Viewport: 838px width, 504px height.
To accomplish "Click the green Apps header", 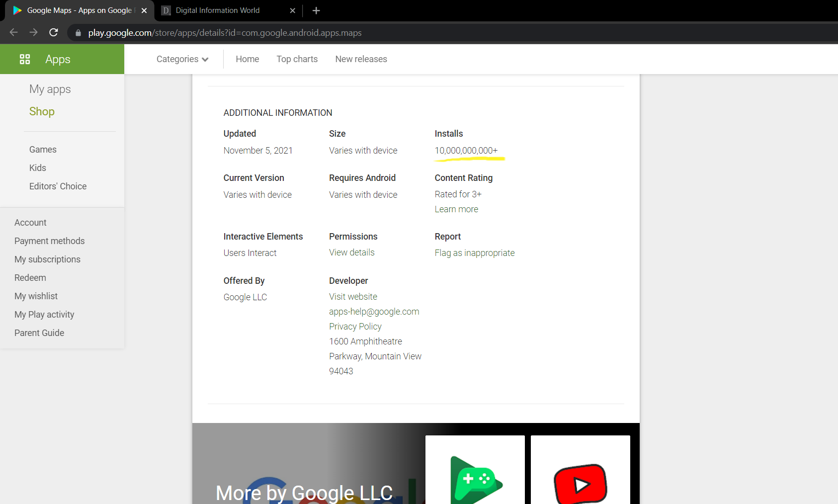I will click(62, 59).
